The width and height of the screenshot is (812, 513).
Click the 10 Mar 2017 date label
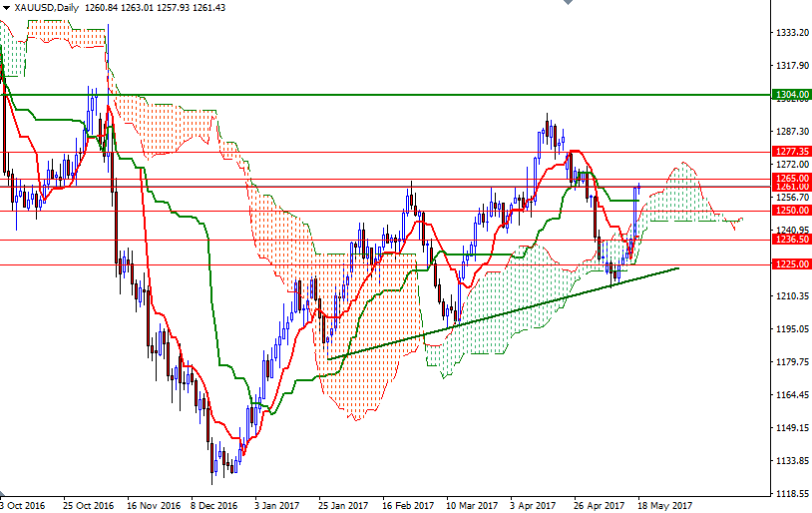click(x=471, y=505)
